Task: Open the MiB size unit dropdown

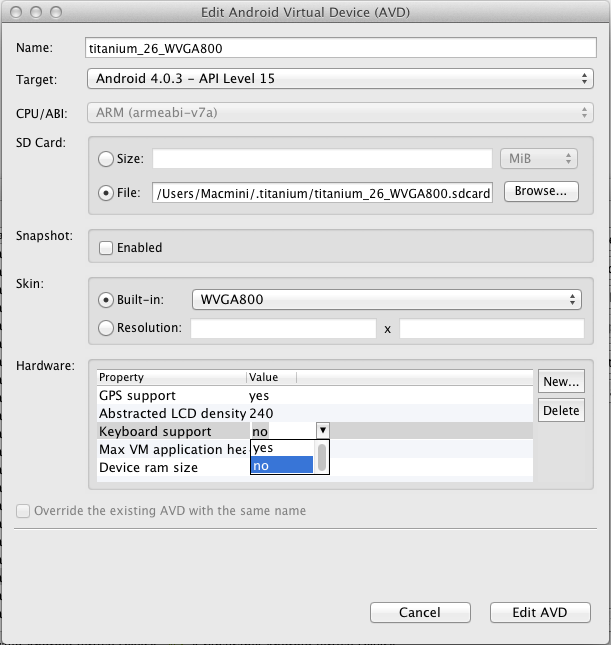Action: click(539, 159)
